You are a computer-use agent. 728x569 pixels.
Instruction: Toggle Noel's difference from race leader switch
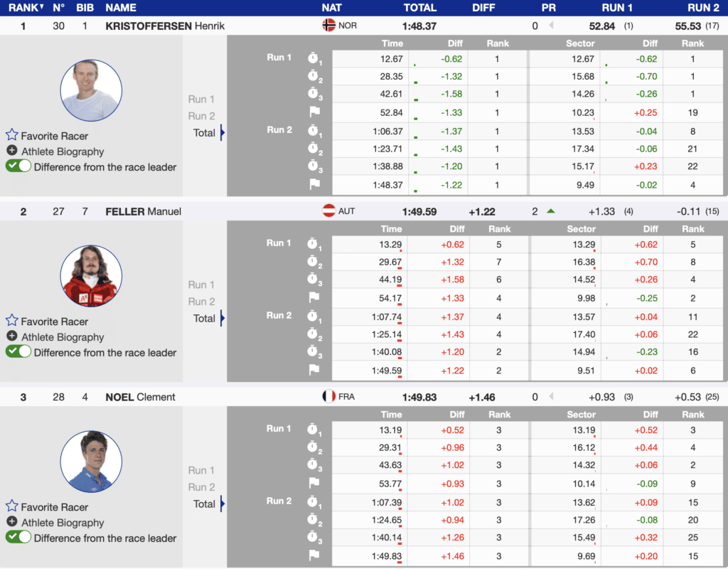[18, 538]
